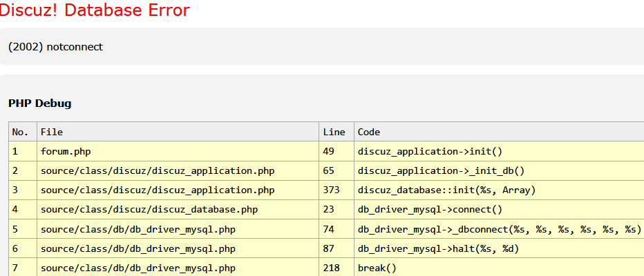Click db_driver_mysql.php file cell in row 5
The height and width of the screenshot is (276, 644).
[x=178, y=229]
